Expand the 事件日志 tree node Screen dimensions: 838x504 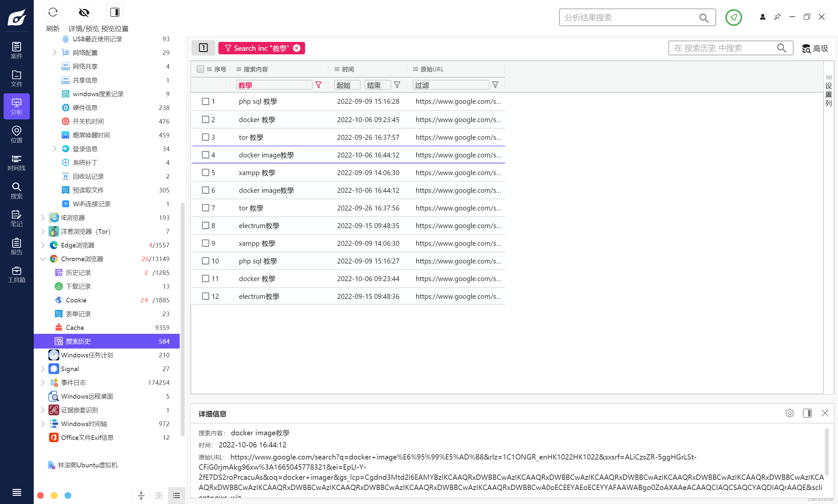(x=43, y=382)
